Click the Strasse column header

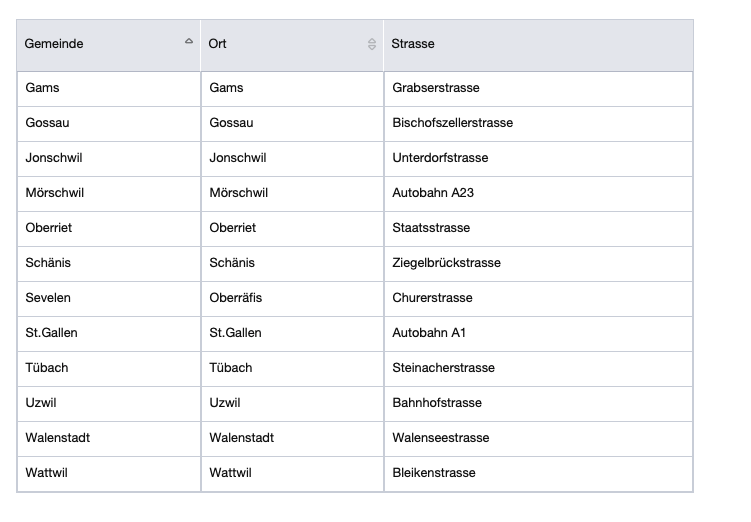pos(414,44)
